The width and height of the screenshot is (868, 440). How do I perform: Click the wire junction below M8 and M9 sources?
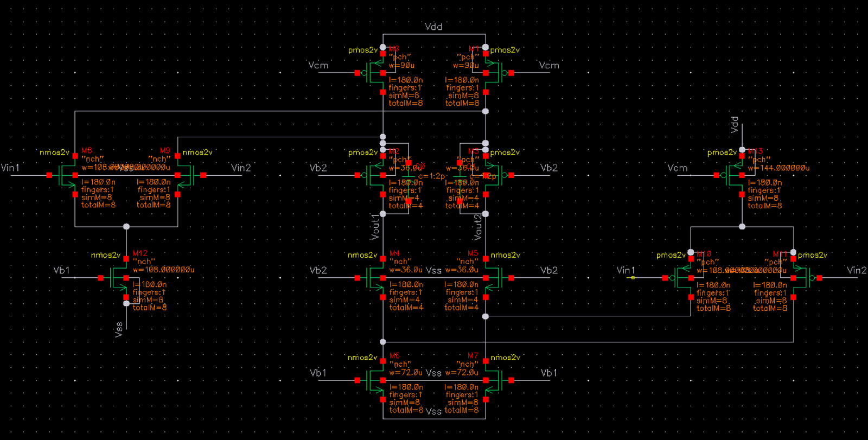tap(126, 227)
